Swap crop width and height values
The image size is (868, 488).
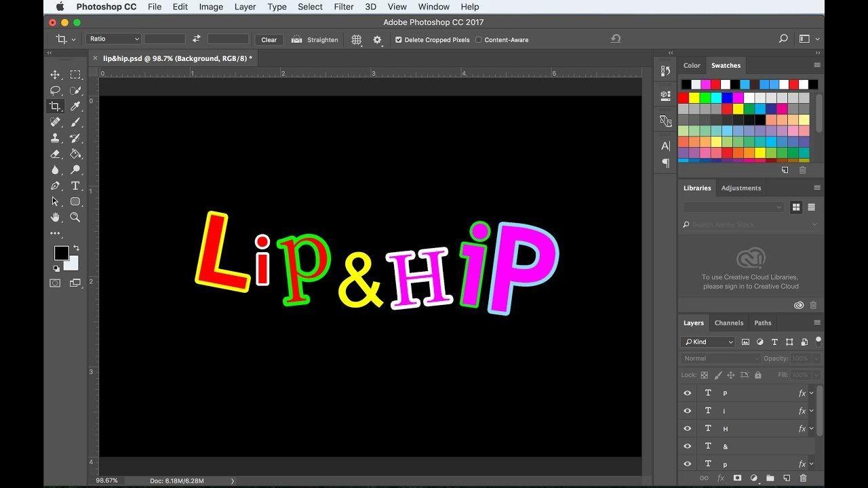point(197,39)
